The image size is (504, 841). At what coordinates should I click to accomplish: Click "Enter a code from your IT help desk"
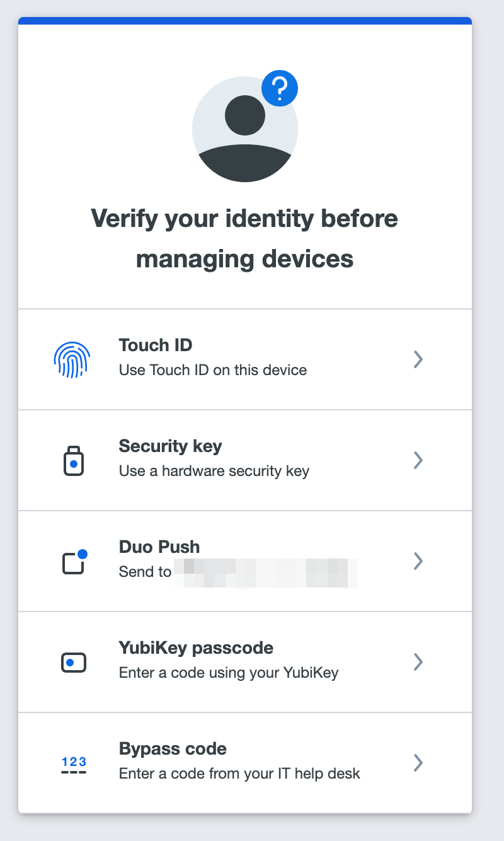click(239, 774)
